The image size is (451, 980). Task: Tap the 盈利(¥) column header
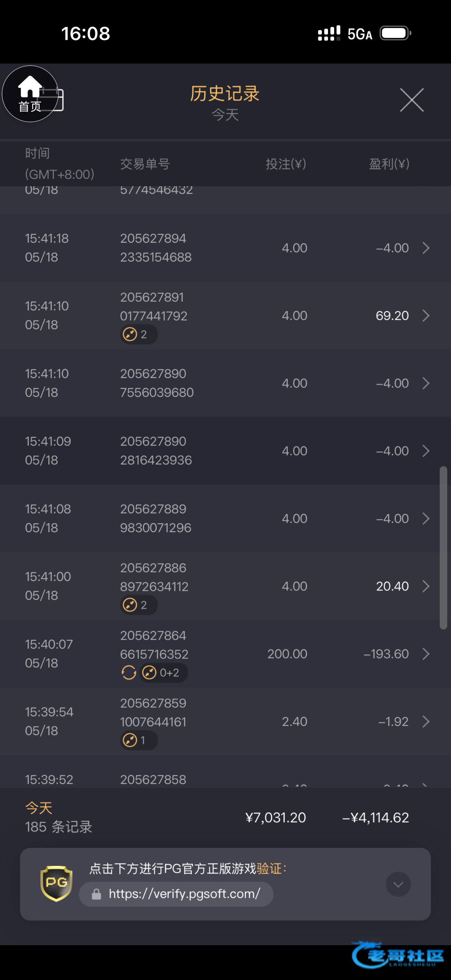pos(389,164)
